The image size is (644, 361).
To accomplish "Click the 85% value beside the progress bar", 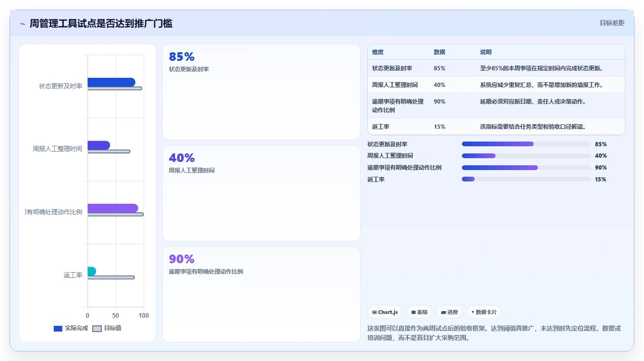I will coord(601,144).
